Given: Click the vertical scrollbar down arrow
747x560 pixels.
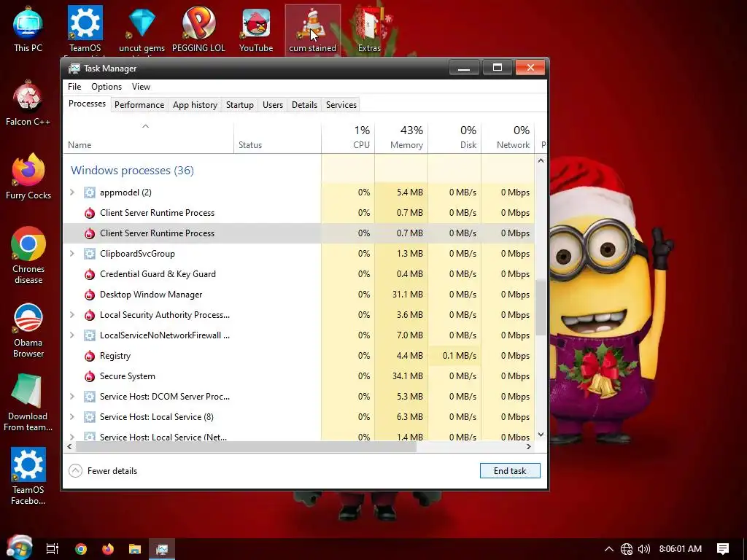Looking at the screenshot, I should pyautogui.click(x=541, y=435).
